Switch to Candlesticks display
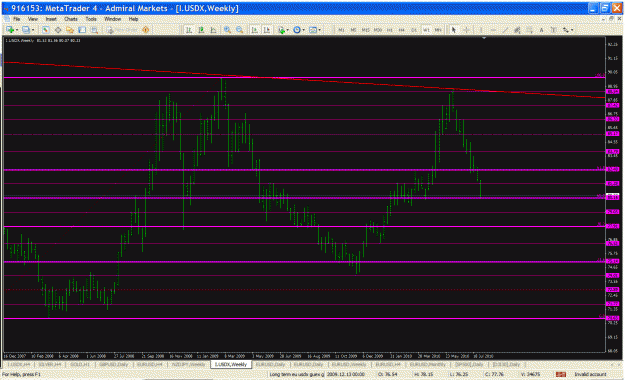Viewport: 625px width, 380px height. pos(201,30)
